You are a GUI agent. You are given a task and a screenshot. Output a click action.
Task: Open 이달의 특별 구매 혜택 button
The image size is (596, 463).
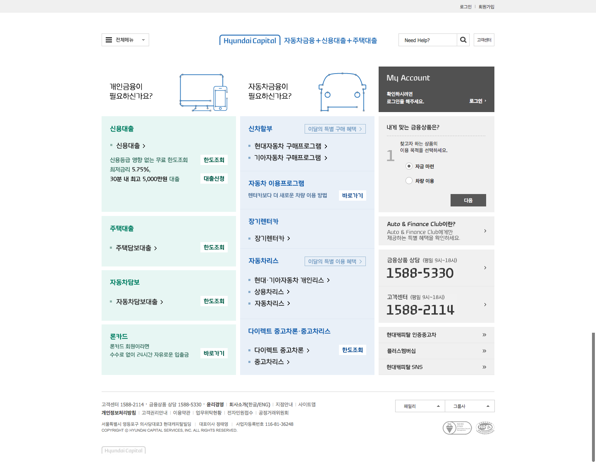pyautogui.click(x=335, y=129)
